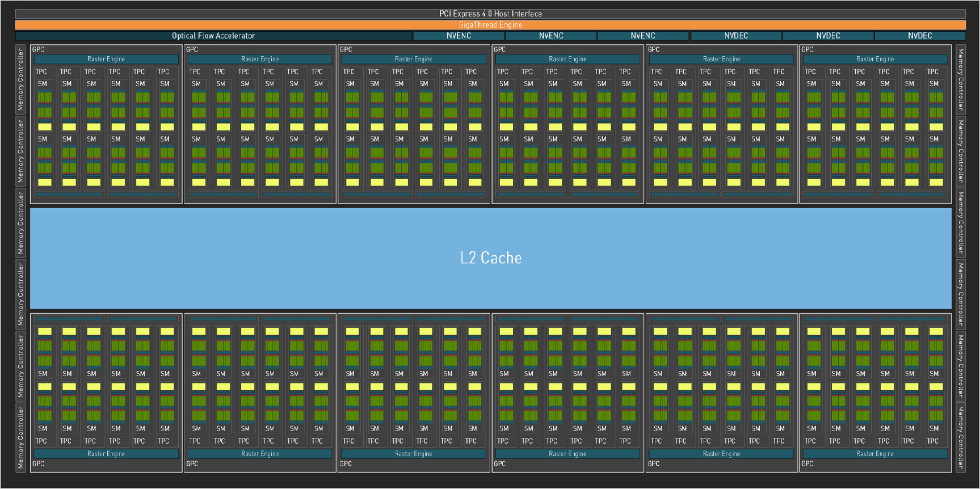Select the first TPC label in the top-left GPC
The image size is (980, 489).
coord(41,71)
